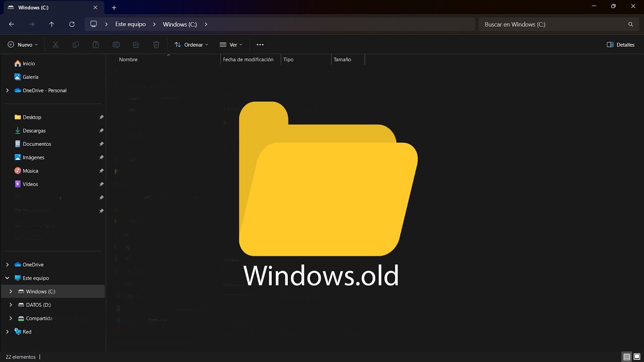Click the Rename toolbar icon

116,45
